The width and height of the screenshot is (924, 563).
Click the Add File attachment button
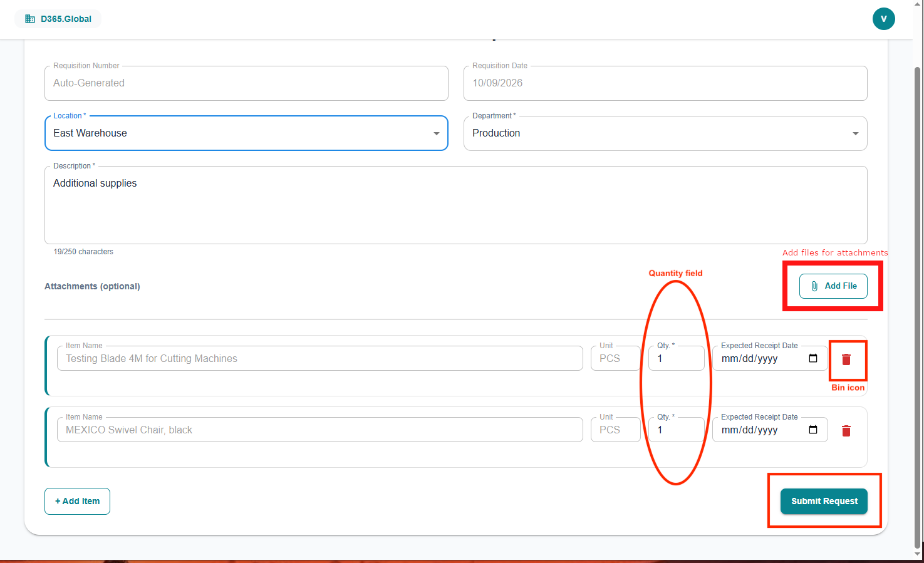833,286
